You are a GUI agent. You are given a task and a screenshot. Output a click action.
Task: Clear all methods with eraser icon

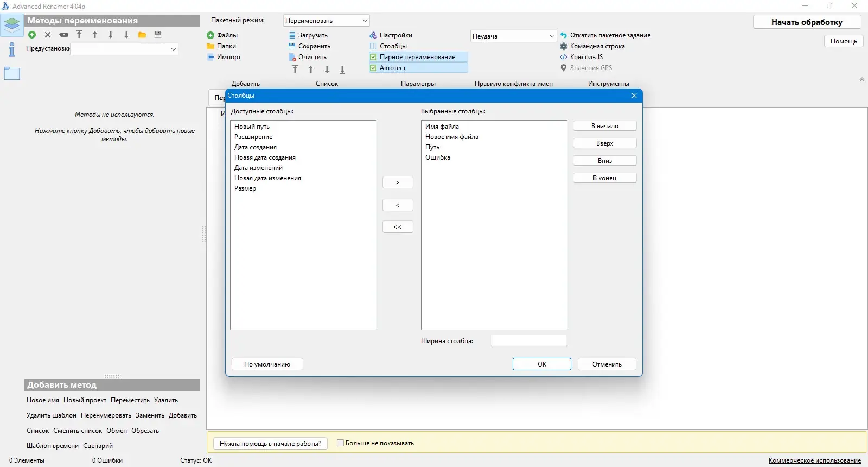point(63,35)
